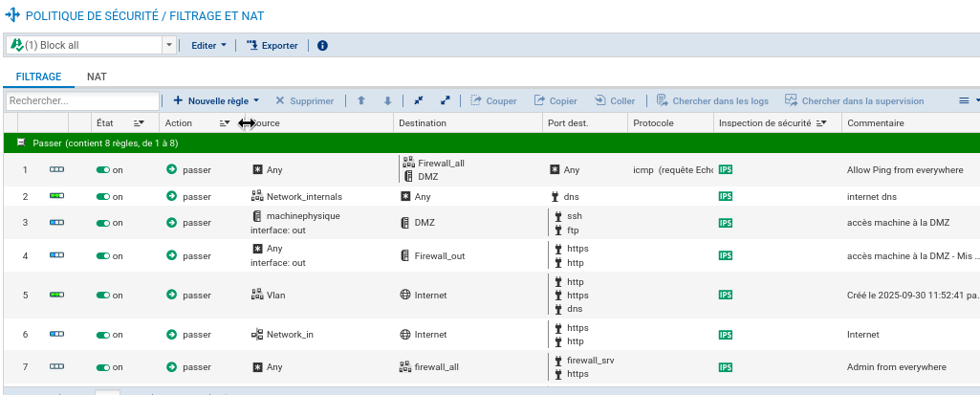Select the FILTRAGE tab
This screenshot has width=980, height=395.
38,76
